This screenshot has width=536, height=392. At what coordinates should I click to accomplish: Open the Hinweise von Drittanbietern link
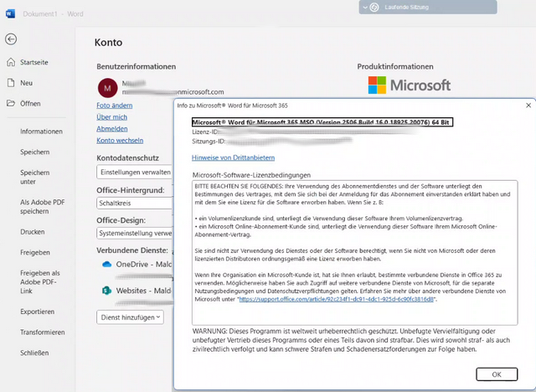pos(233,157)
